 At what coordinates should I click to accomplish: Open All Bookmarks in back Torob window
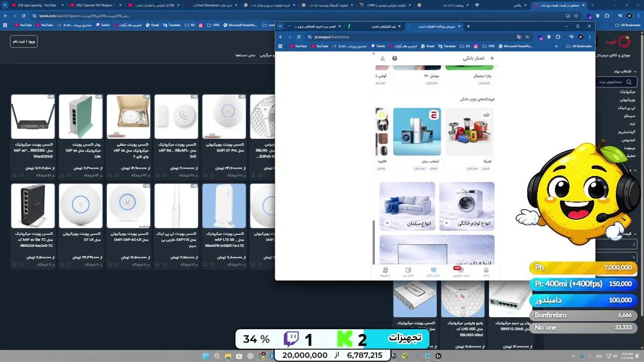tap(628, 25)
